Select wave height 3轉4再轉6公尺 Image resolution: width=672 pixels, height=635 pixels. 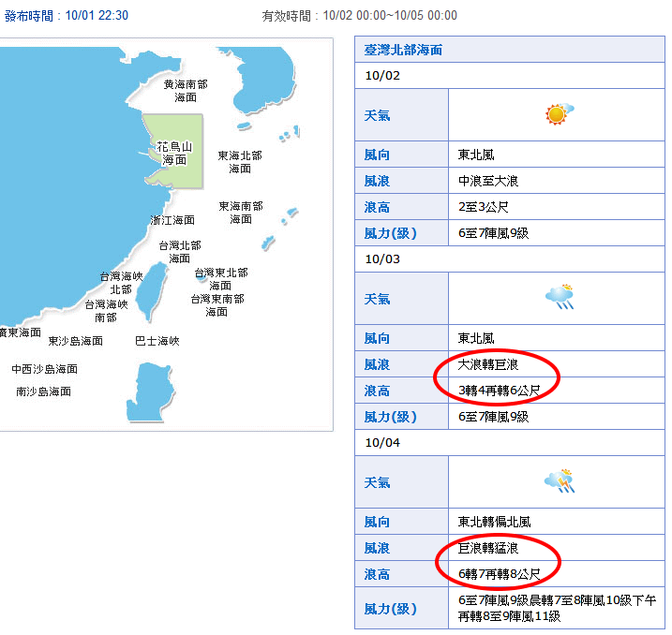(500, 391)
